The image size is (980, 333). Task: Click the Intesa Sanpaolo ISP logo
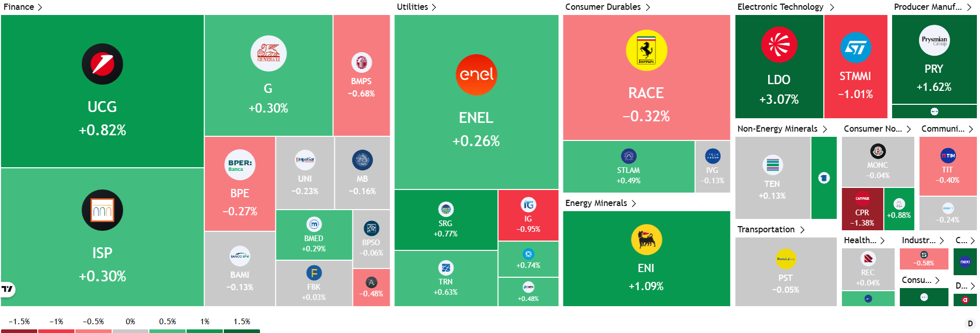click(102, 210)
